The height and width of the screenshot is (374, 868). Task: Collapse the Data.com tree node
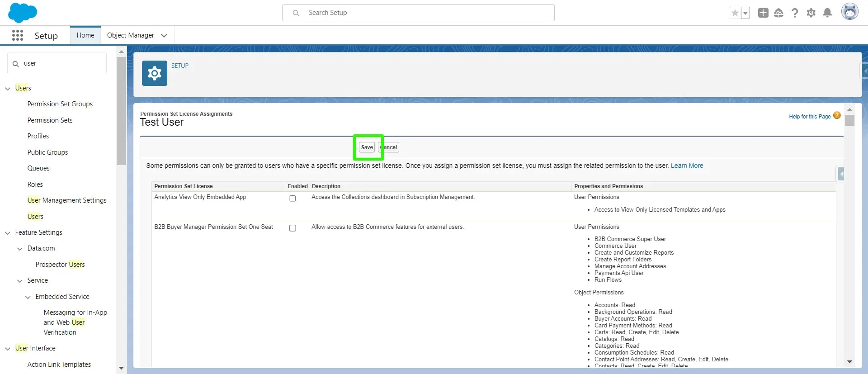pos(20,249)
